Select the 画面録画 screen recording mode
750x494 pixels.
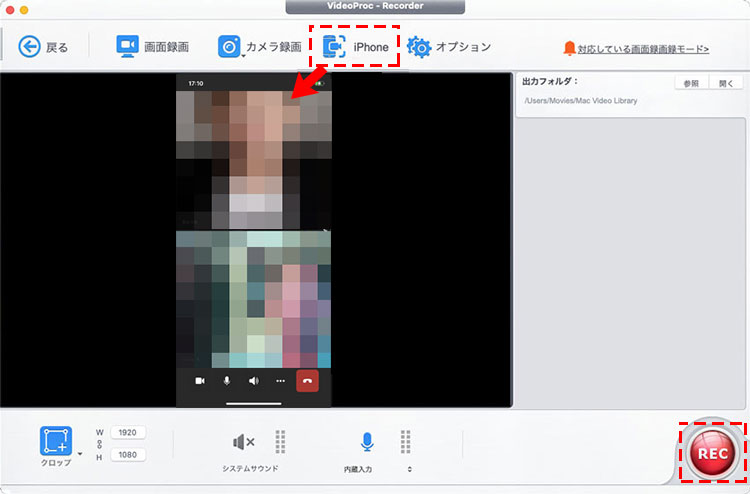tap(153, 47)
